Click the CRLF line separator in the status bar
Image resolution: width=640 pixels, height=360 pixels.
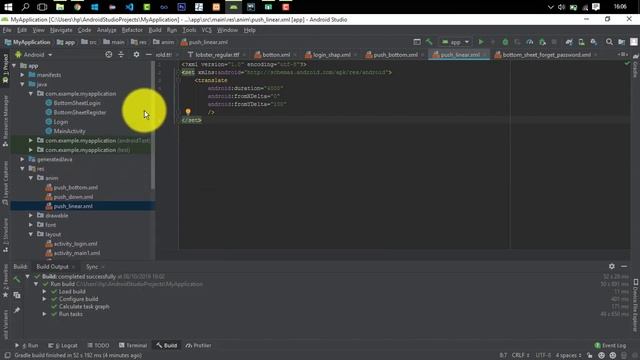(x=520, y=355)
